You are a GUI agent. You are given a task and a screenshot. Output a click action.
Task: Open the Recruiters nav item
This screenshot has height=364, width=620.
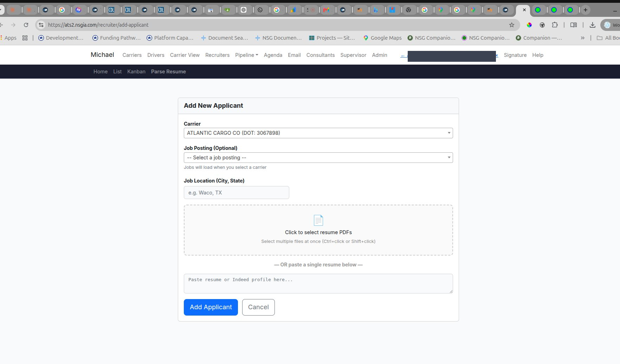[x=217, y=55]
